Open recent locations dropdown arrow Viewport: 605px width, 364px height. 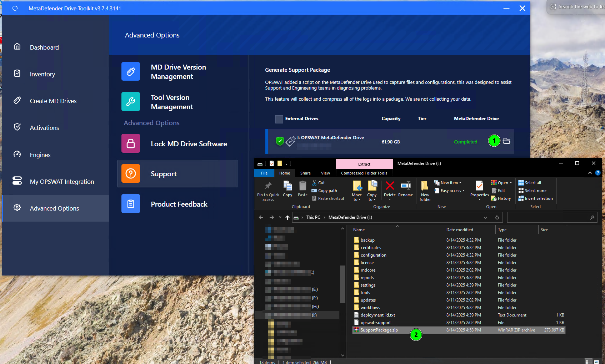pyautogui.click(x=280, y=217)
